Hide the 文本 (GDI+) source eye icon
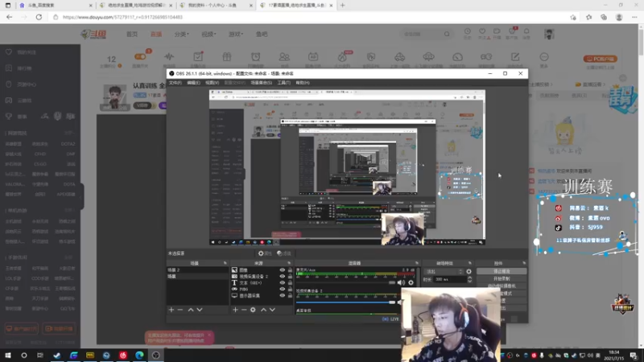This screenshot has width=644, height=362. [283, 283]
